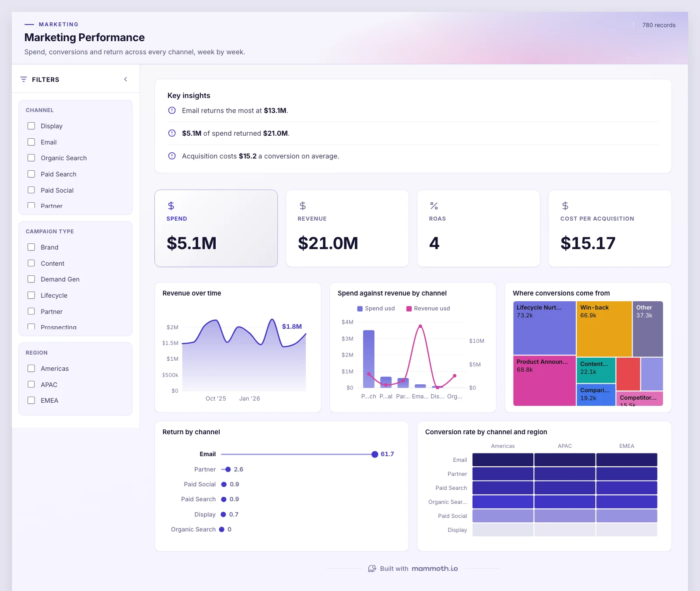This screenshot has width=700, height=591.
Task: Click the dollar icon on the Spend card
Action: [x=171, y=206]
